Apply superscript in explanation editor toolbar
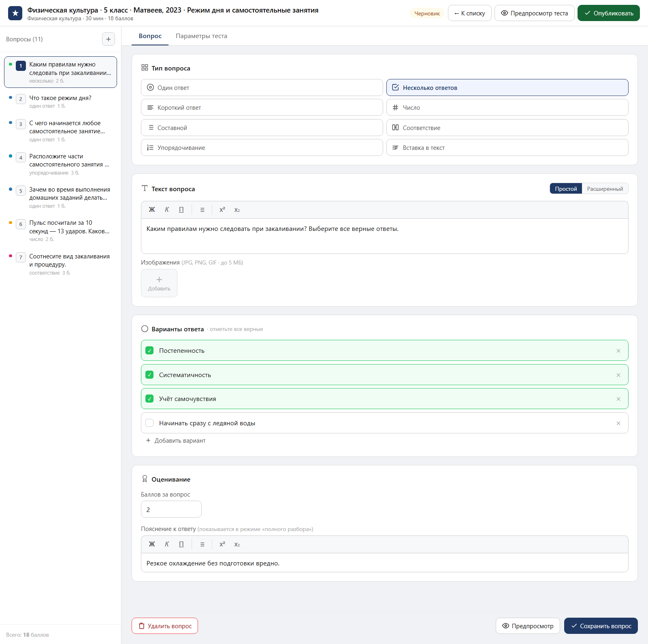This screenshot has width=648, height=644. [222, 544]
